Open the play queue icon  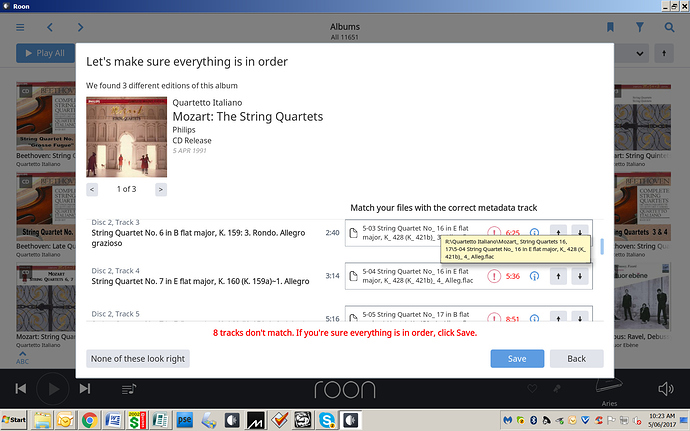(128, 389)
